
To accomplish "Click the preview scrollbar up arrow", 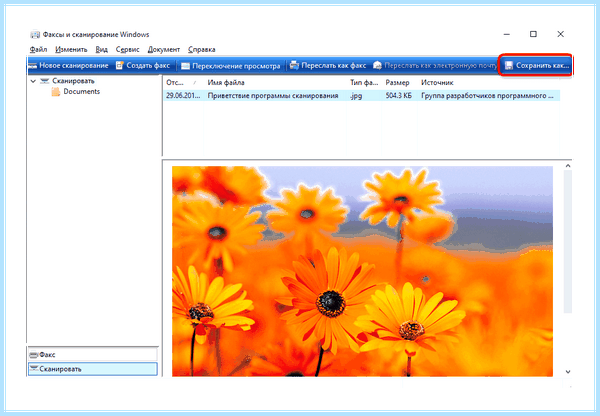I will coord(568,166).
